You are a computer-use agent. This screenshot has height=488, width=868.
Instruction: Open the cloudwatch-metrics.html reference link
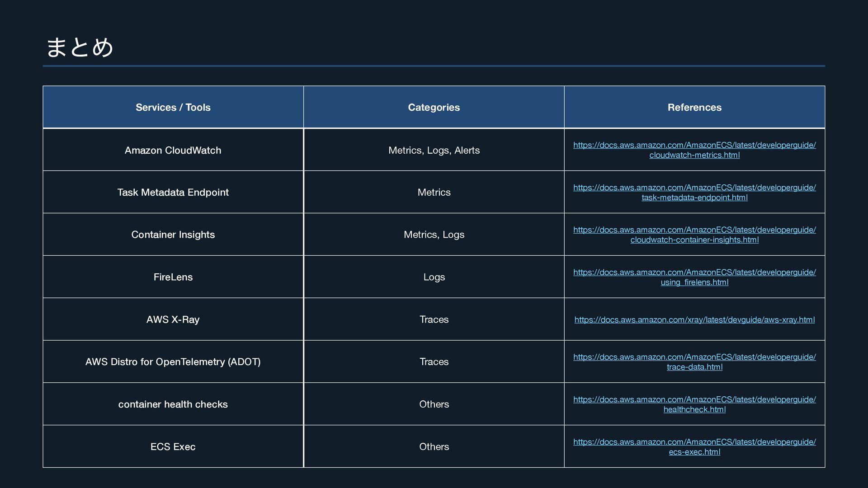click(694, 150)
